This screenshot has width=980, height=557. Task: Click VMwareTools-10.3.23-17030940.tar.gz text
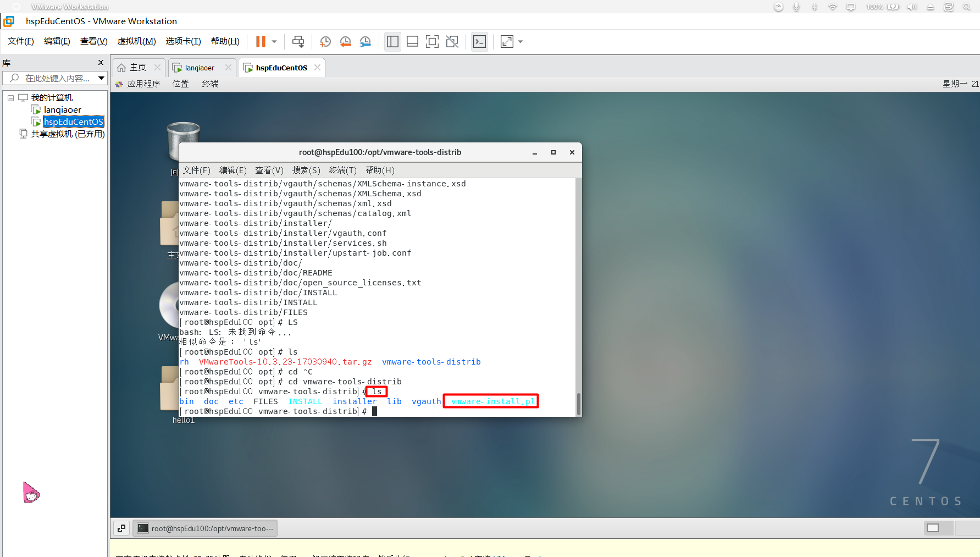pyautogui.click(x=285, y=362)
